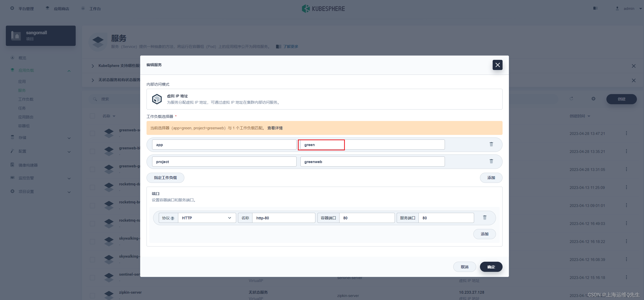Close the edit service dialog
The height and width of the screenshot is (300, 644).
click(x=497, y=65)
